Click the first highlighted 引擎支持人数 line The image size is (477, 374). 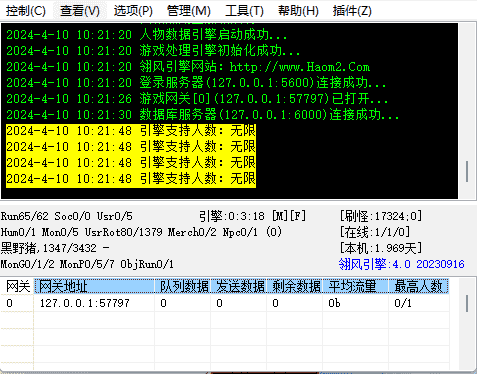pyautogui.click(x=131, y=131)
